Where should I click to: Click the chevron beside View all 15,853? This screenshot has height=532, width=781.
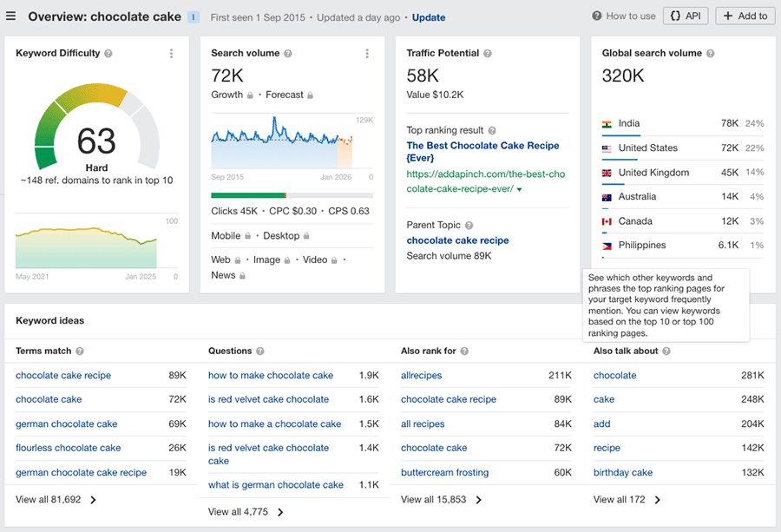(479, 500)
